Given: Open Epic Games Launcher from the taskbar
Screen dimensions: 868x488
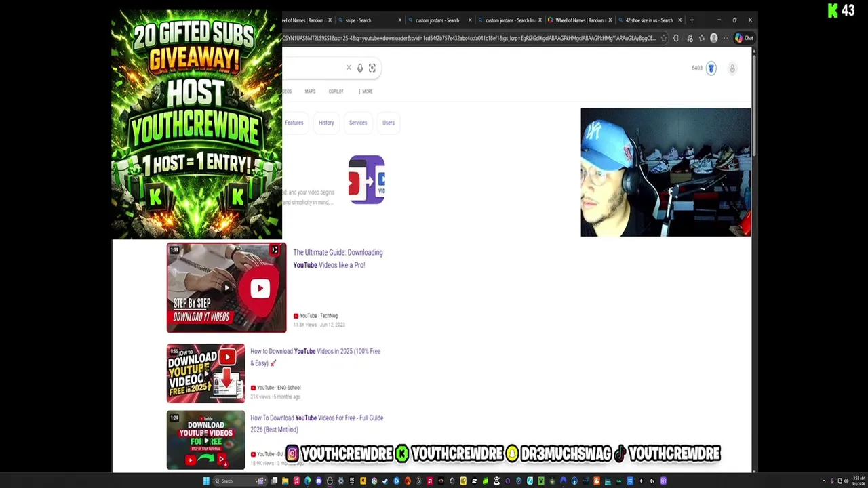Looking at the screenshot, I should click(x=351, y=481).
